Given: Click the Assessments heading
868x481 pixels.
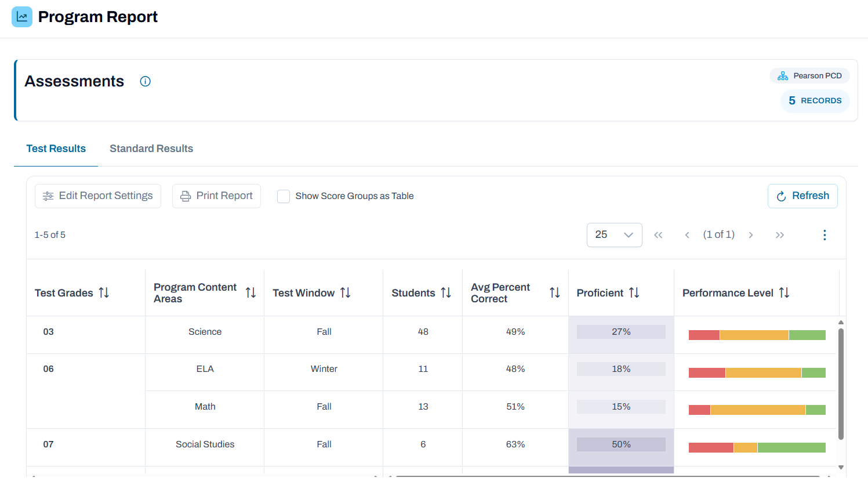Looking at the screenshot, I should [x=74, y=81].
